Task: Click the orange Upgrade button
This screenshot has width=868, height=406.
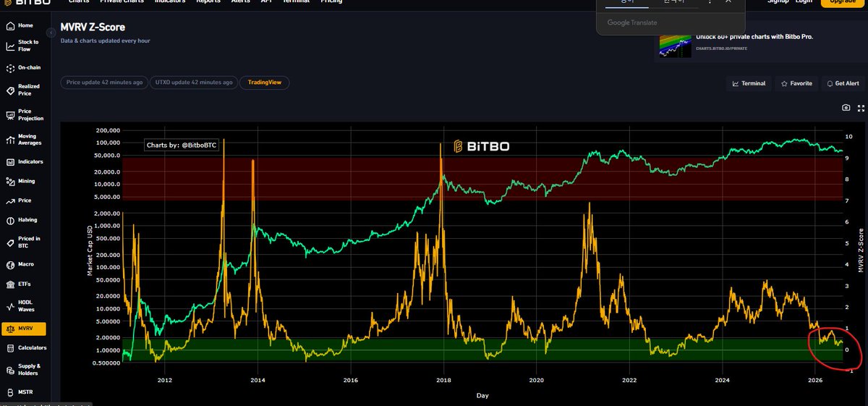Action: [842, 3]
